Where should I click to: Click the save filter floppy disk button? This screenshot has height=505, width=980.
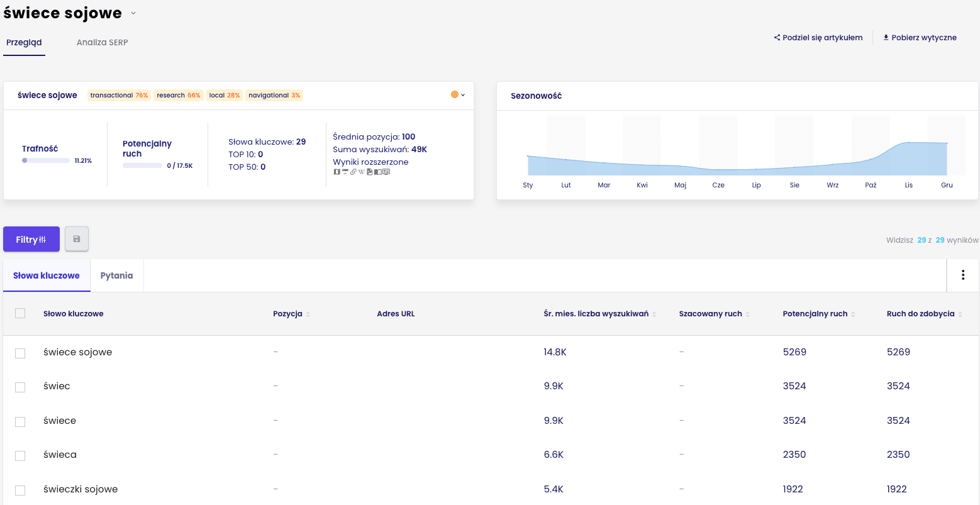point(77,239)
